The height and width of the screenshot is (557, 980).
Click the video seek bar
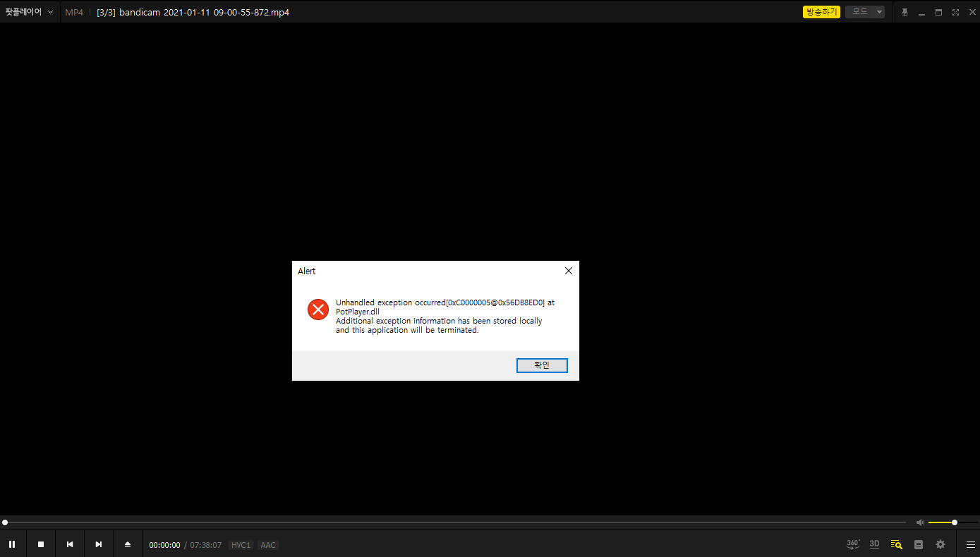[x=454, y=522]
